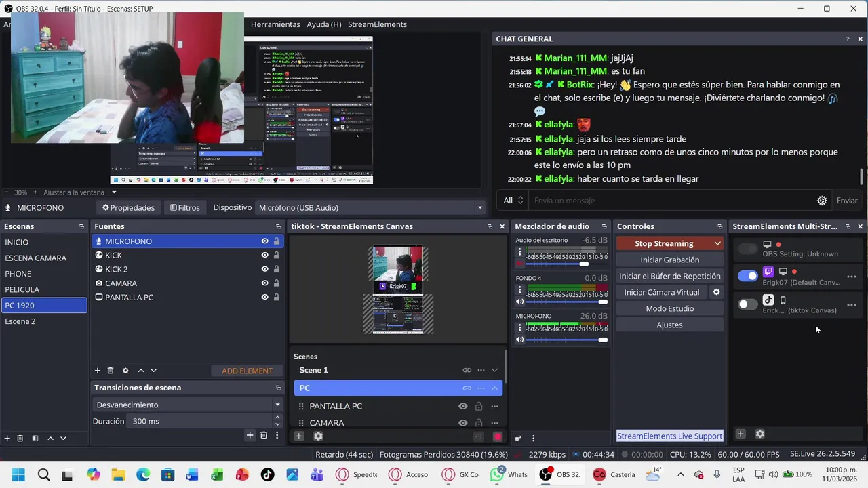Open chat settings gear icon
868x488 pixels.
pos(822,201)
